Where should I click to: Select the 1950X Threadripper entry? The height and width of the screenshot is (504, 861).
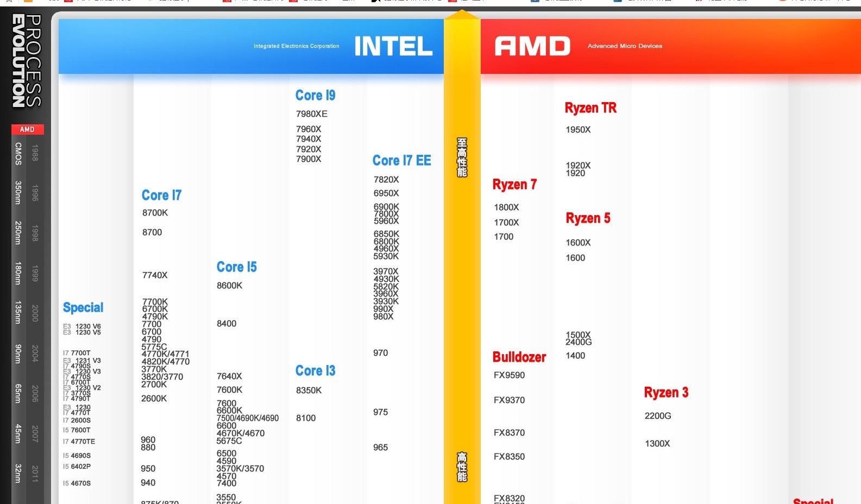pyautogui.click(x=579, y=130)
